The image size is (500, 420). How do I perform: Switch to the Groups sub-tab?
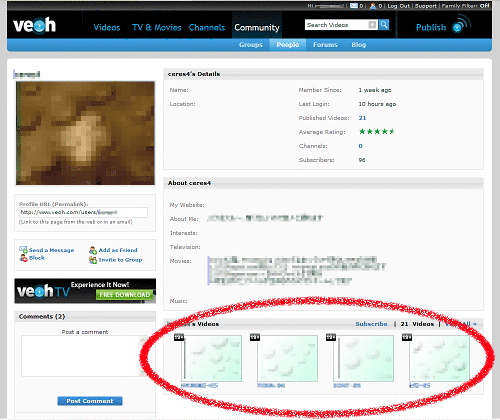[x=251, y=45]
